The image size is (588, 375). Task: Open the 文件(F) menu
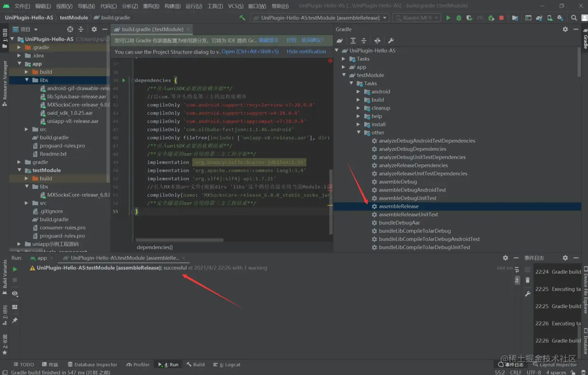click(22, 6)
